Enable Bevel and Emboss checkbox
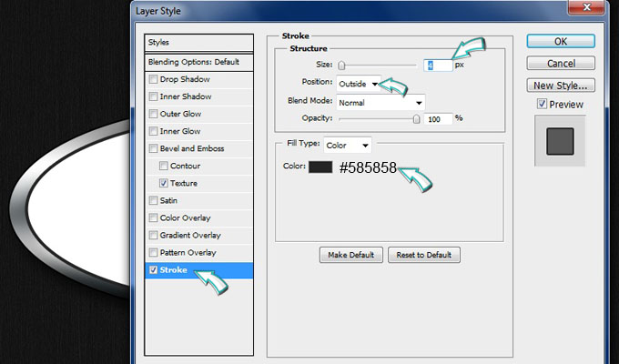The height and width of the screenshot is (364, 619). click(153, 148)
